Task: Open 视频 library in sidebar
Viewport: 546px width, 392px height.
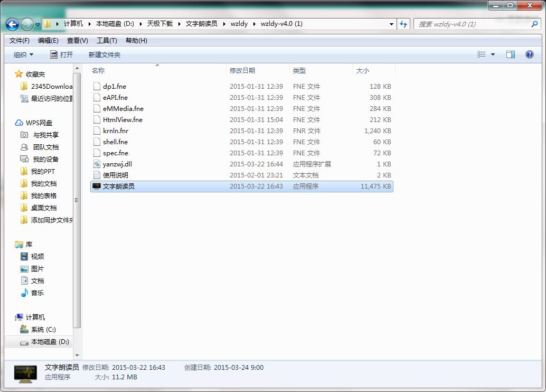Action: coord(32,256)
